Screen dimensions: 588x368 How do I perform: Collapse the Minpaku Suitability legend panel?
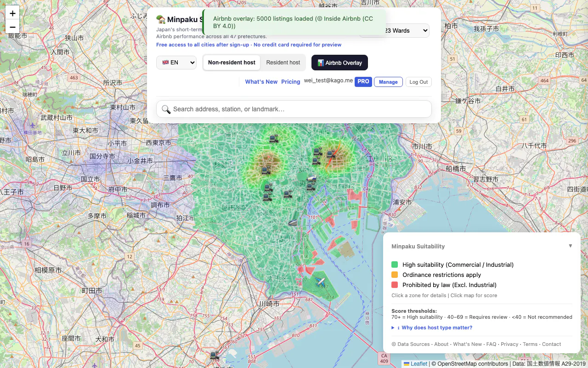pos(571,246)
